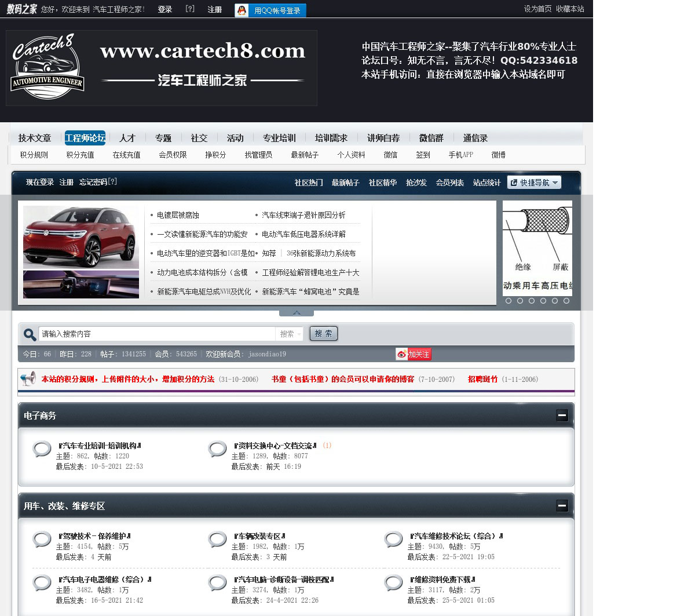This screenshot has width=695, height=616.
Task: Click 注册 link in top bar
Action: click(x=215, y=9)
